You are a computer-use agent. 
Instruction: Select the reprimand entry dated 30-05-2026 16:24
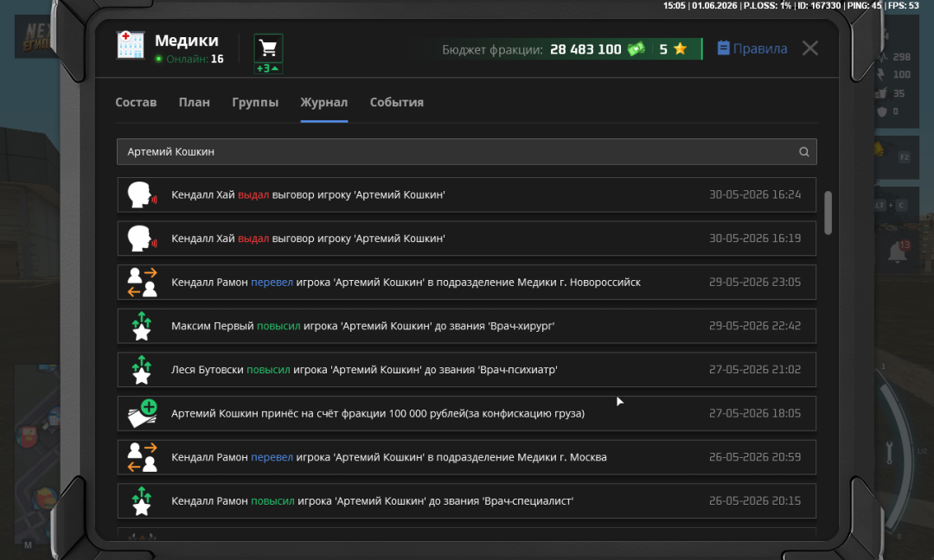(x=466, y=194)
